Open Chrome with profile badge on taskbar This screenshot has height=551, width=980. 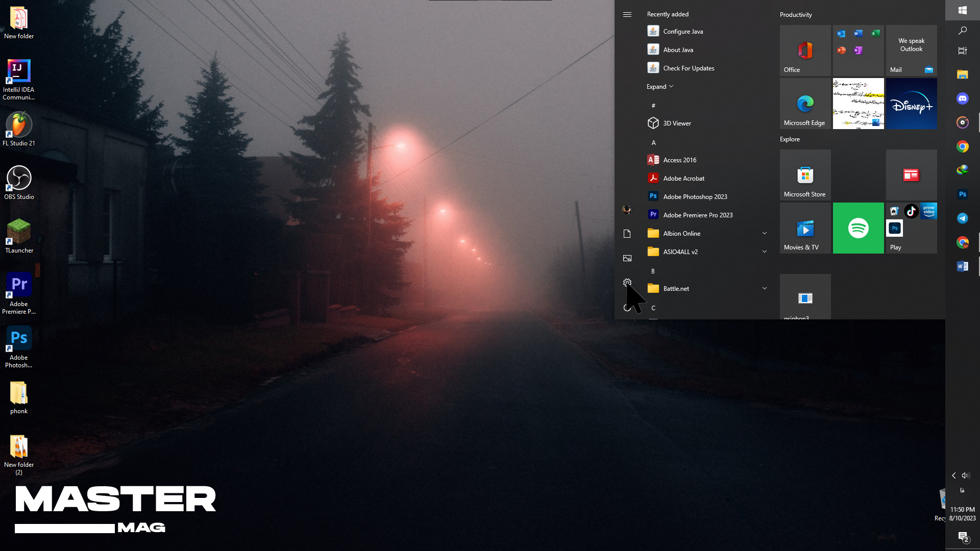click(962, 242)
